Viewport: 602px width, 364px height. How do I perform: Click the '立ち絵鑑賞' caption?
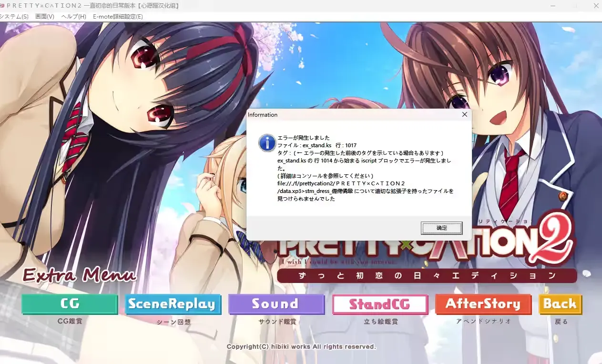coord(381,322)
